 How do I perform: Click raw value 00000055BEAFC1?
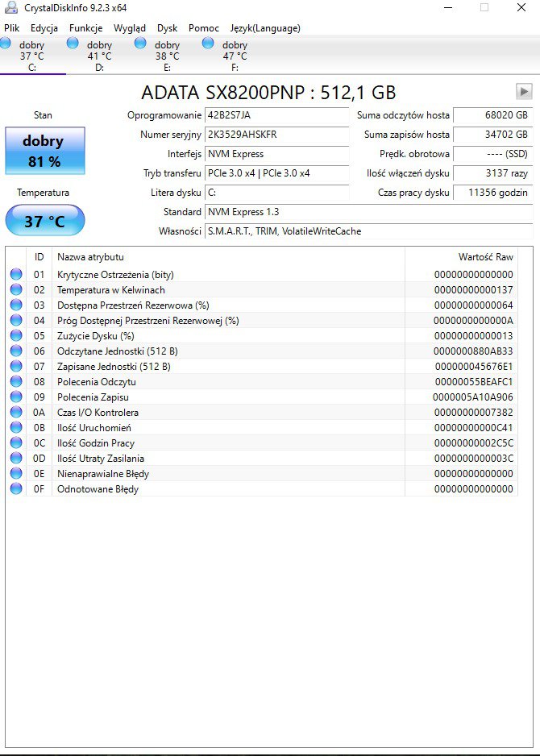pos(474,381)
